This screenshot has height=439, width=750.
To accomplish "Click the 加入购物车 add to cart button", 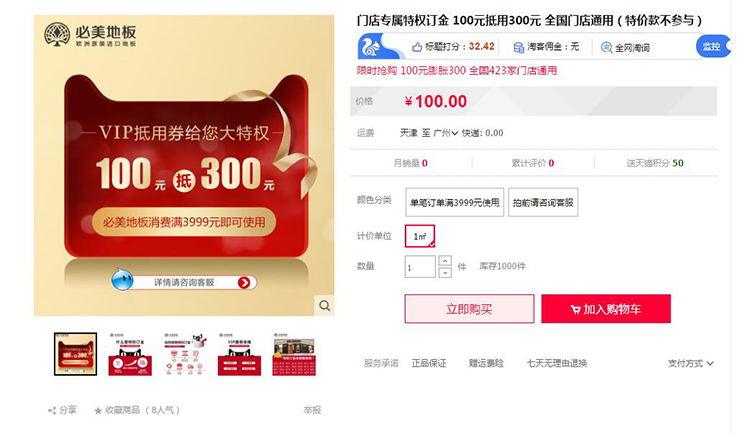I will tap(606, 309).
